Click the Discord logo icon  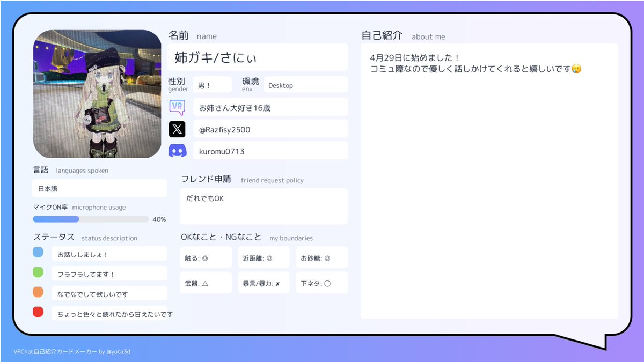pyautogui.click(x=177, y=151)
